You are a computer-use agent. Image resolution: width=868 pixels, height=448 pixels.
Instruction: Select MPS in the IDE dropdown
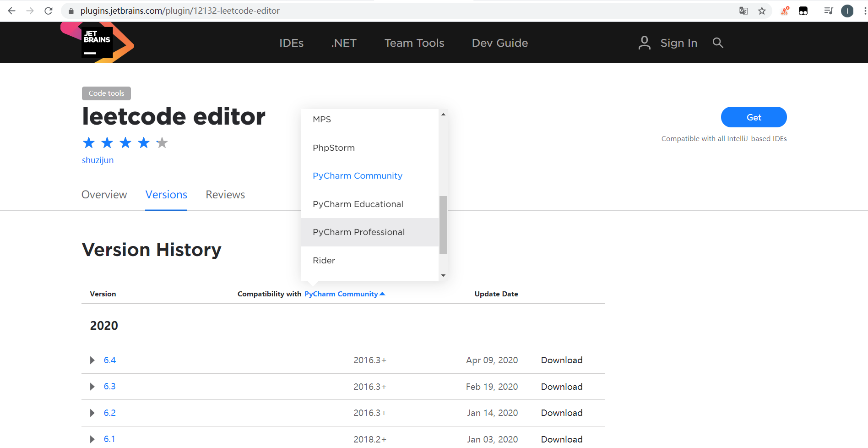click(x=370, y=120)
